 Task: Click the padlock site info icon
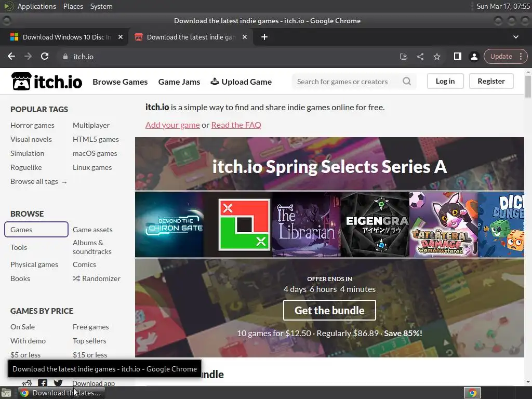point(65,57)
